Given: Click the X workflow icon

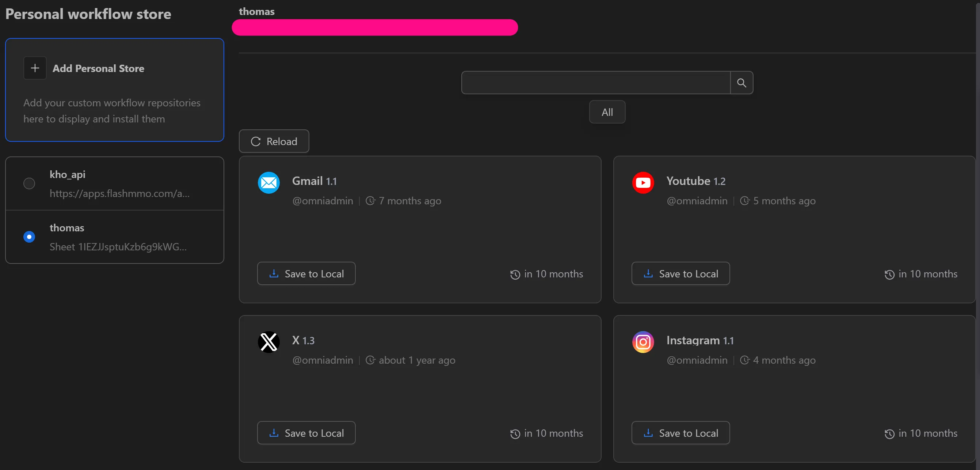Looking at the screenshot, I should 268,342.
